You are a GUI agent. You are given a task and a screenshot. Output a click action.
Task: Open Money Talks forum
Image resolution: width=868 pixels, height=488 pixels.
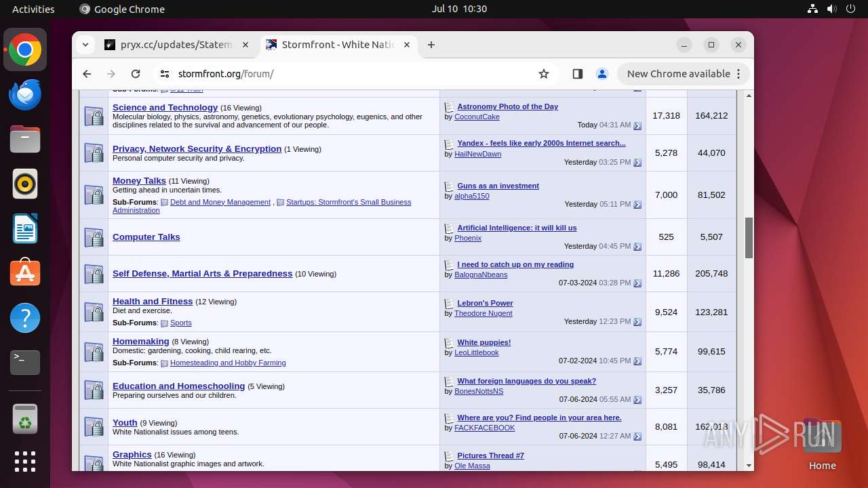[x=139, y=180]
